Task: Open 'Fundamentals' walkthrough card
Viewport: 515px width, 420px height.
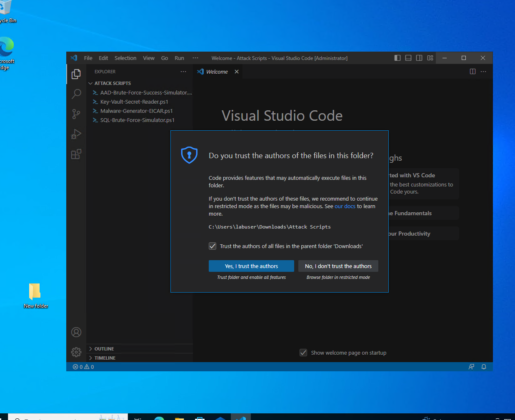Action: coord(423,213)
